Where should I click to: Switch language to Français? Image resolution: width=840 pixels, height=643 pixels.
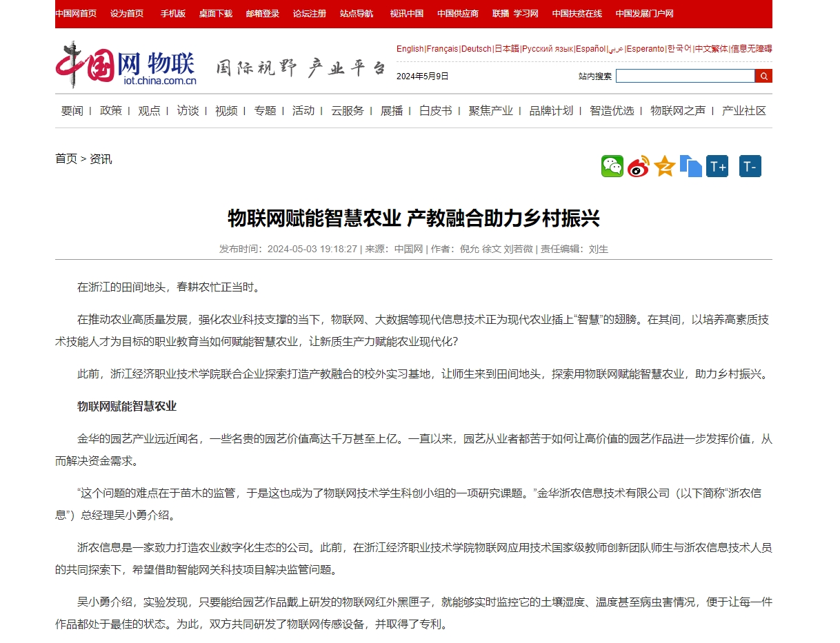[x=442, y=49]
